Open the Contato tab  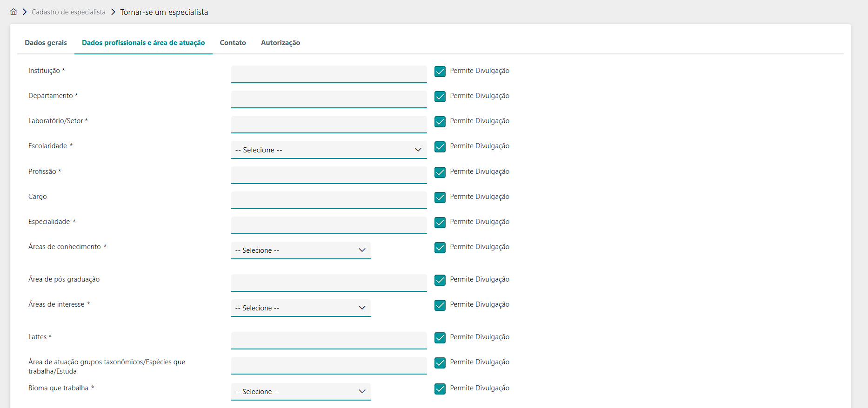tap(233, 43)
